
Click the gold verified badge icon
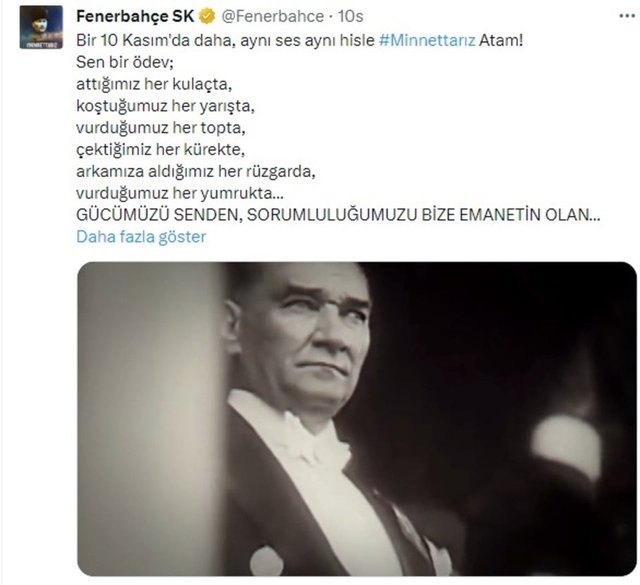(x=207, y=17)
